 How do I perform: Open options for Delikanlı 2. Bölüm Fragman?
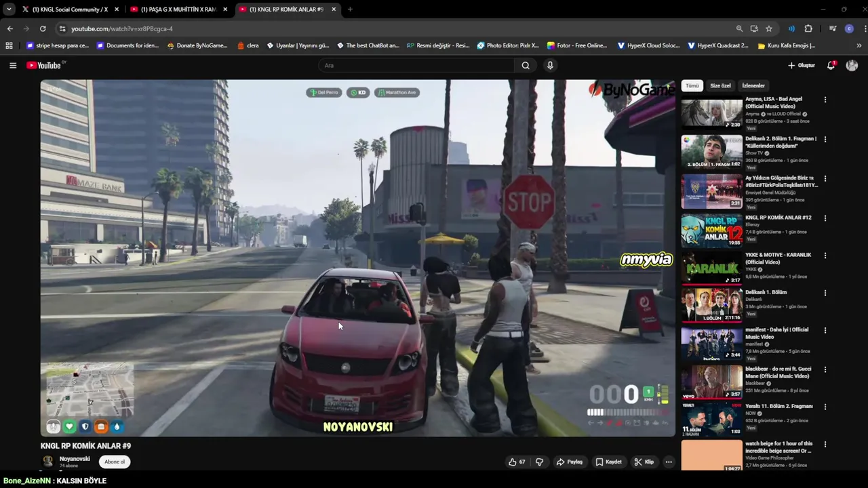click(x=825, y=139)
